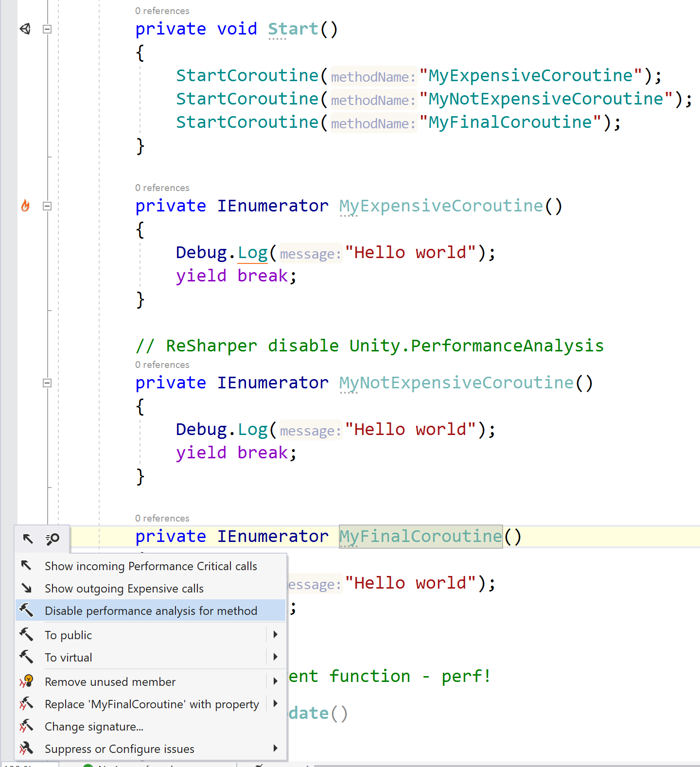Click the Unity event function gutter icon beside Start
The width and height of the screenshot is (700, 767).
[x=25, y=29]
